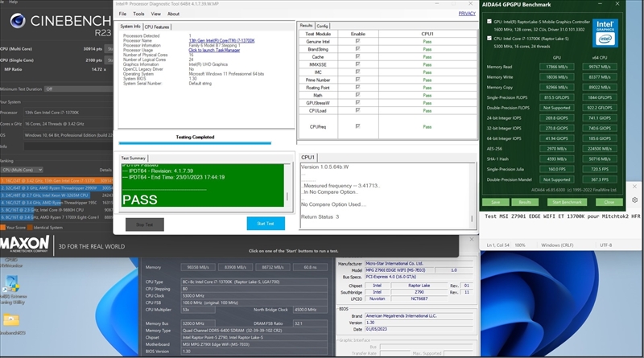Image resolution: width=644 pixels, height=358 pixels.
Task: Select the CPU1 output tab
Action: point(308,157)
